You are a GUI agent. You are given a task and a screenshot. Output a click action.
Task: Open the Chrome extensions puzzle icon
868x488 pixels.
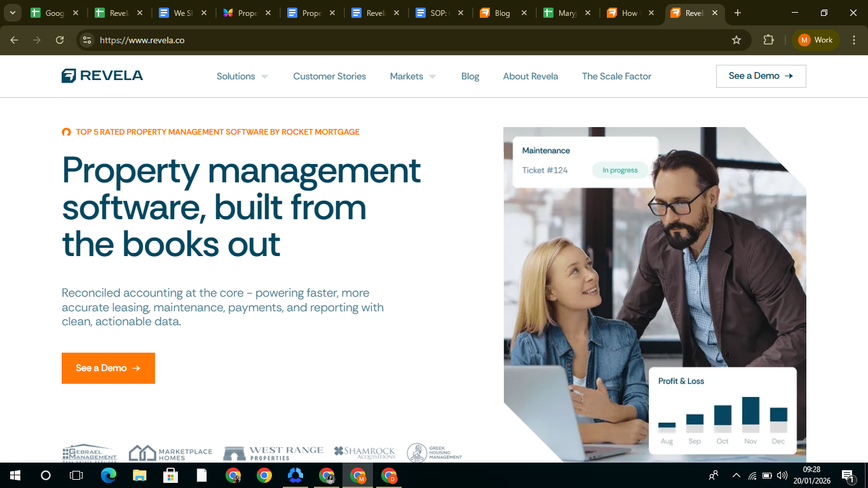click(768, 40)
